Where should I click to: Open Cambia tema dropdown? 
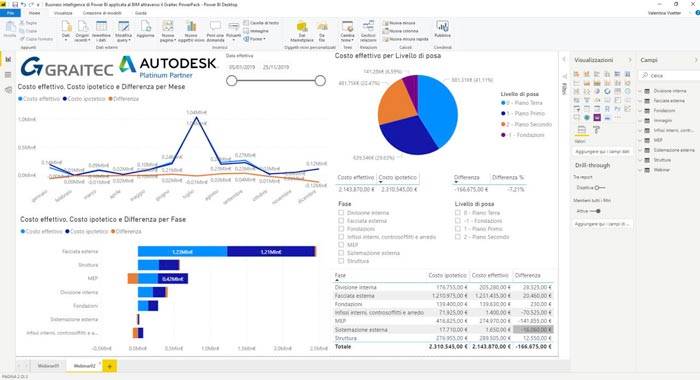tap(347, 31)
